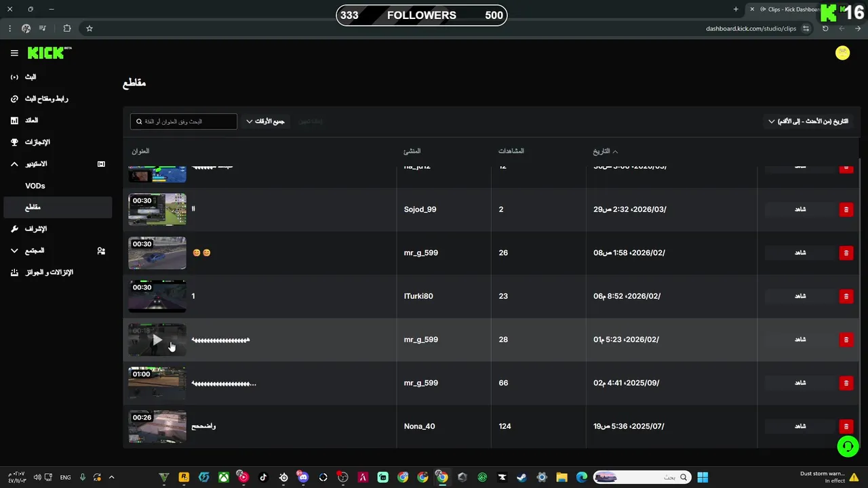Open the Windows Start menu

(x=703, y=477)
